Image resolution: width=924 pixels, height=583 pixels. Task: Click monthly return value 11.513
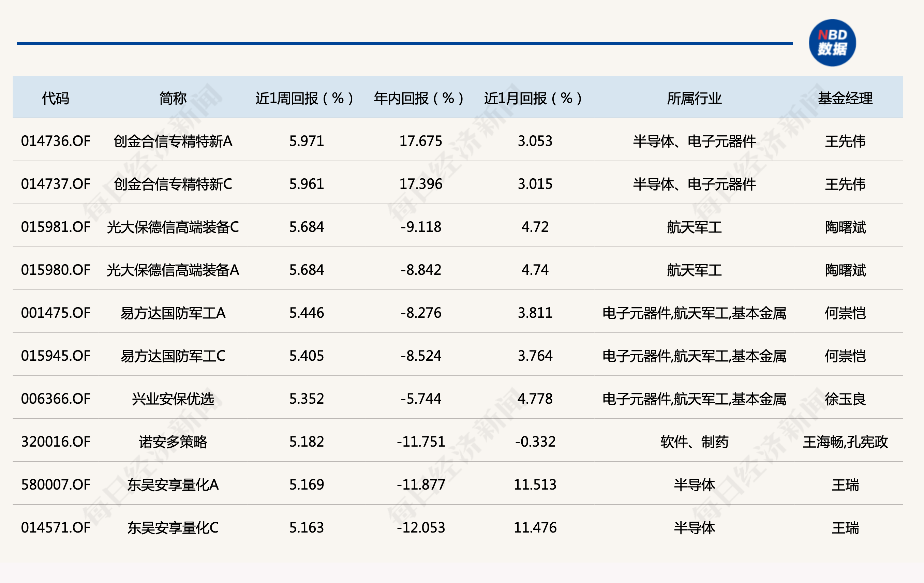click(535, 485)
